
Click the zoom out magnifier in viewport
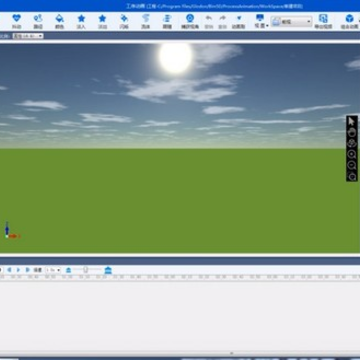click(x=352, y=165)
